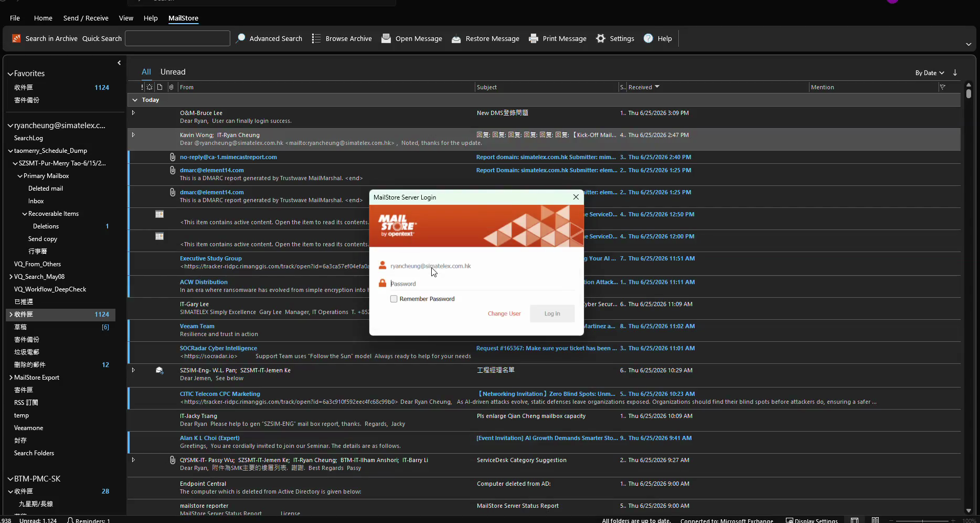Switch to the Home tab
The height and width of the screenshot is (523, 980).
(43, 18)
